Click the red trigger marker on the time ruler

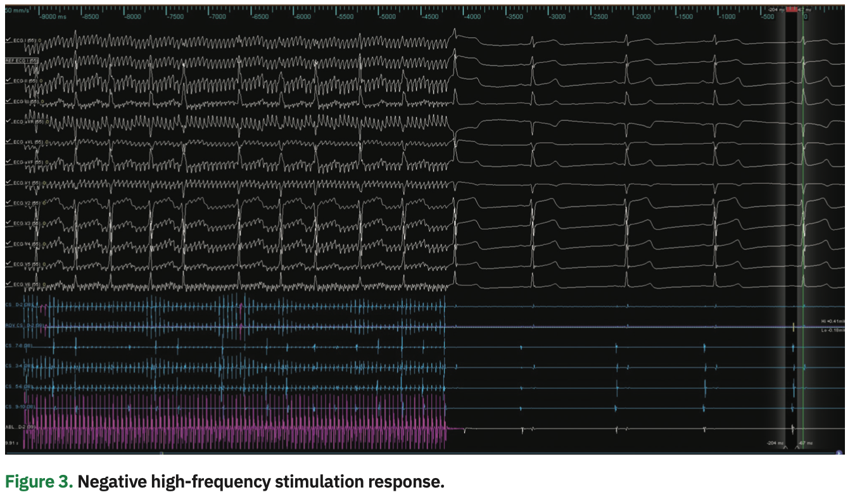(792, 8)
